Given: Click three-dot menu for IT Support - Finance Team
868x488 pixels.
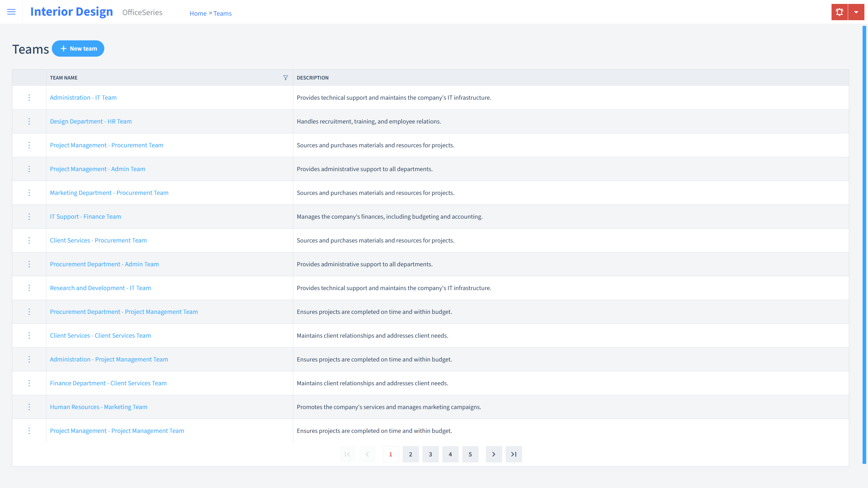Looking at the screenshot, I should pos(29,216).
